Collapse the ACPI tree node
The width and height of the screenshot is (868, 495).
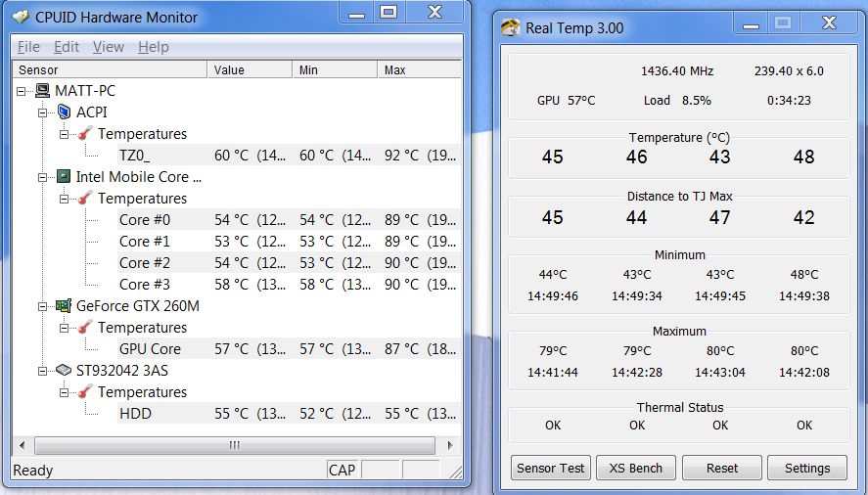(43, 112)
